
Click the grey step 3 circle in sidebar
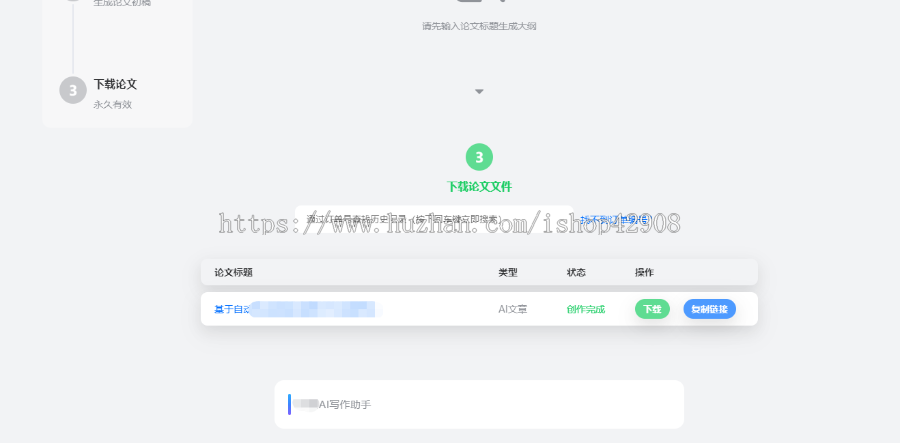[73, 91]
